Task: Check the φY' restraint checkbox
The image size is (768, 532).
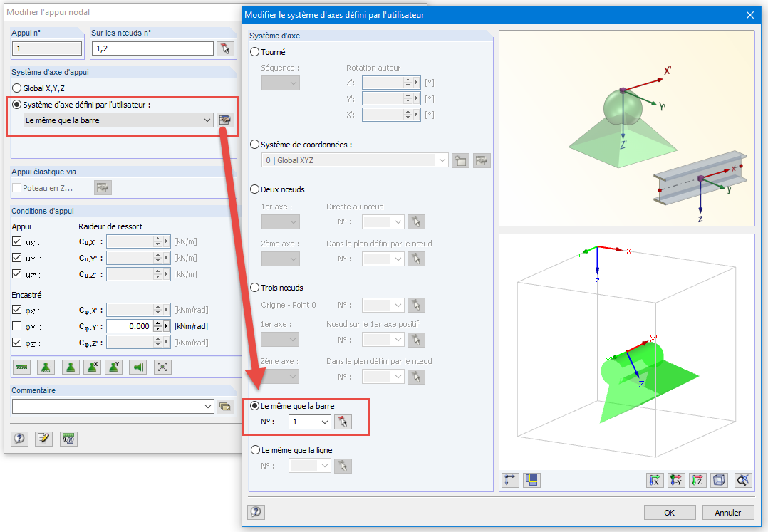Action: click(x=16, y=326)
